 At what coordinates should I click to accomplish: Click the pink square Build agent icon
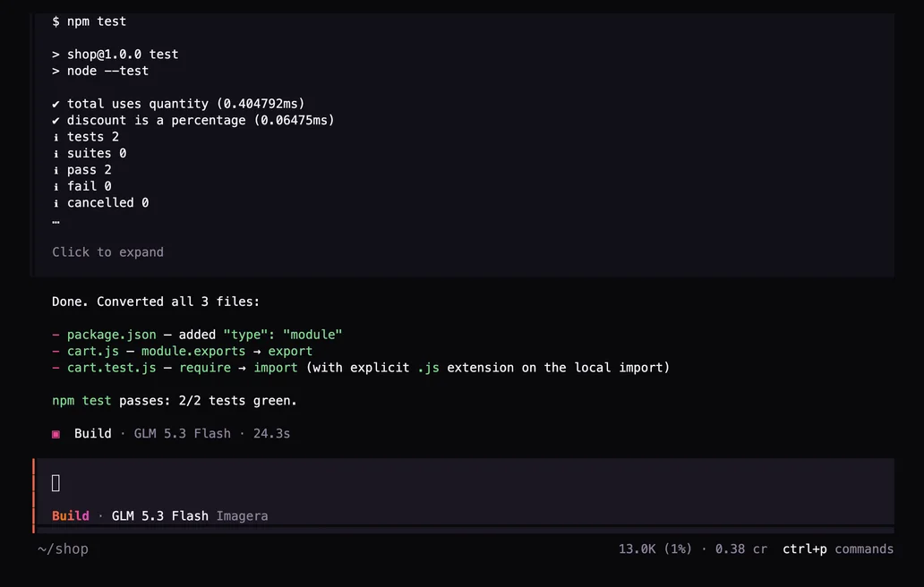coord(56,434)
